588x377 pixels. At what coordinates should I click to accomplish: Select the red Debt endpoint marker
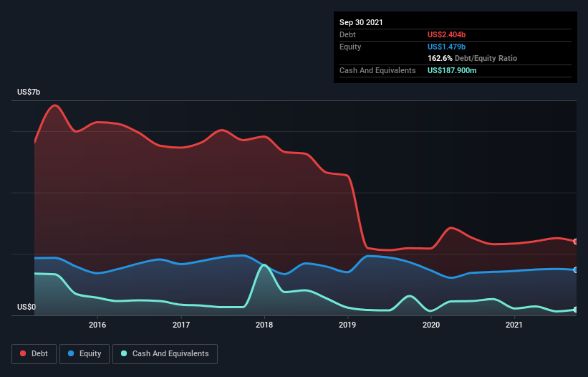(x=576, y=242)
